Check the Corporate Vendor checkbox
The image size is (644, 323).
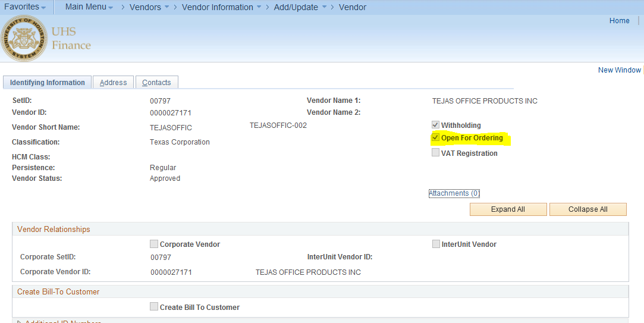(x=155, y=244)
